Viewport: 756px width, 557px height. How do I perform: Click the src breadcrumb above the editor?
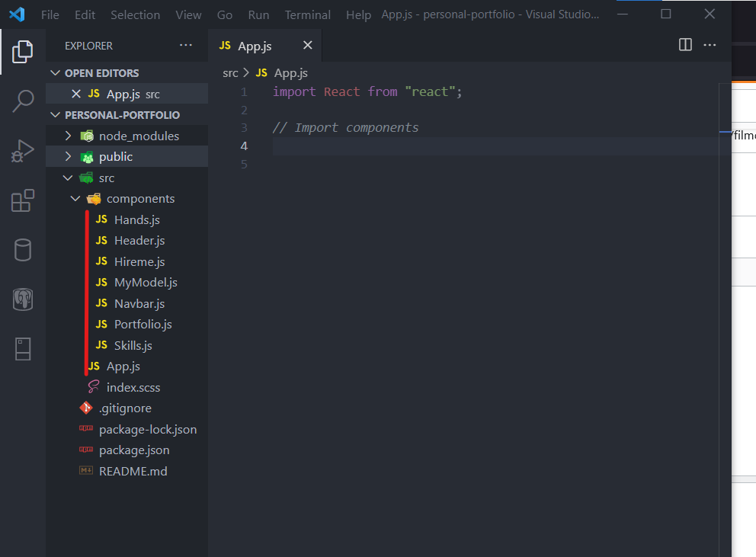229,72
